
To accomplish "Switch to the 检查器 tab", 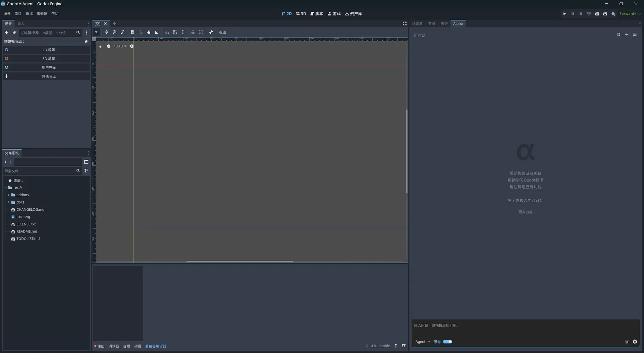I will point(417,24).
